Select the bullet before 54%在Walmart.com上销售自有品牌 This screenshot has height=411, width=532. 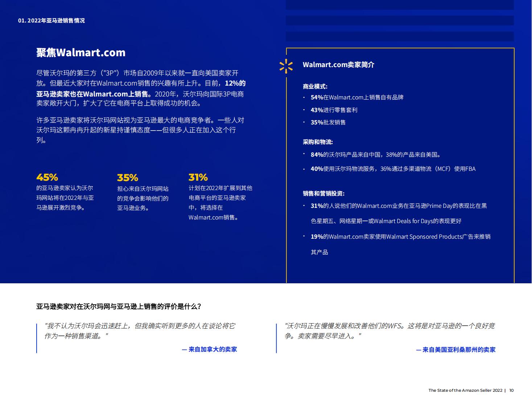(x=304, y=98)
